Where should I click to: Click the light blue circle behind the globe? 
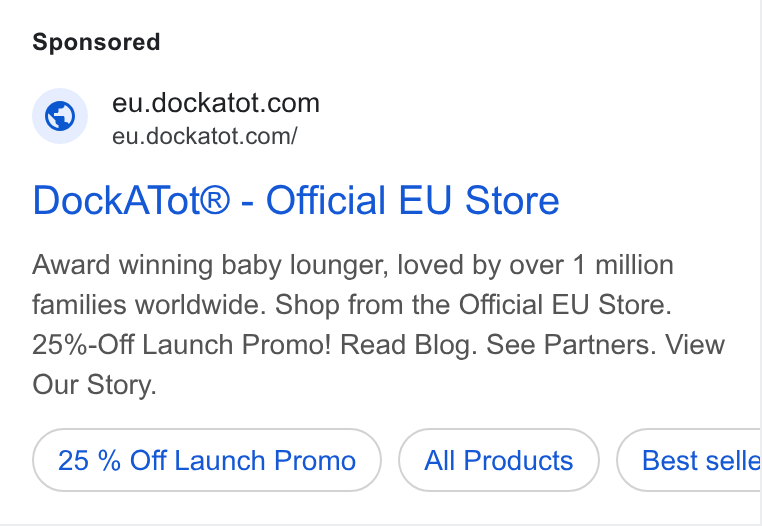[60, 116]
